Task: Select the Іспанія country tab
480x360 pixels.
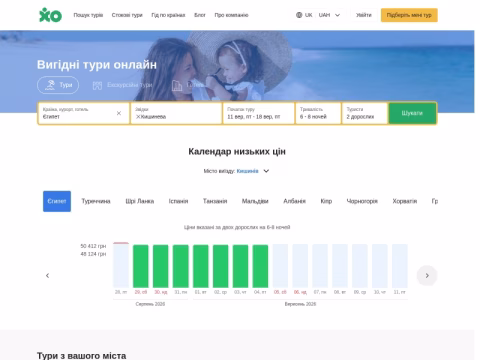Action: (178, 201)
